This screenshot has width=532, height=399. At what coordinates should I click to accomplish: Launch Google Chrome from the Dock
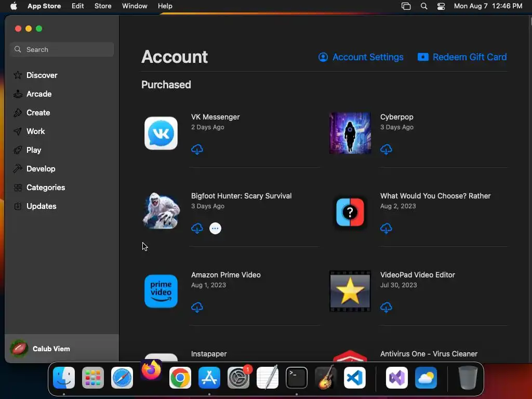coord(180,378)
